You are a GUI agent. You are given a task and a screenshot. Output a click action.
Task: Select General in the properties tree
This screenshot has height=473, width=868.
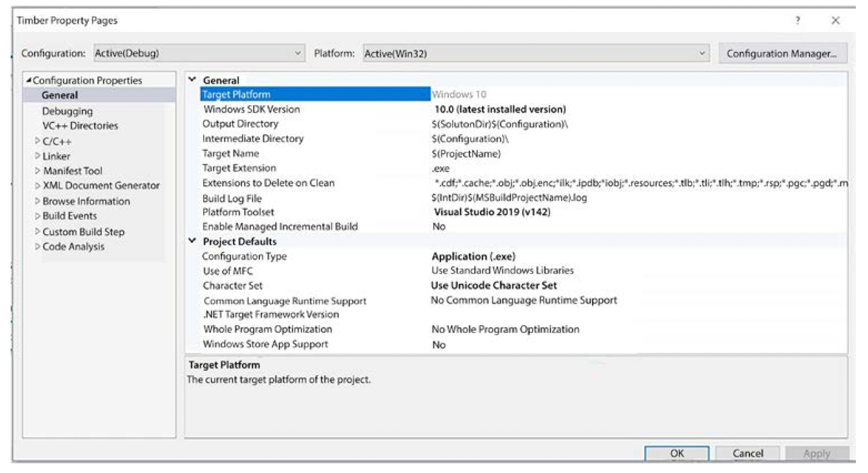coord(60,95)
